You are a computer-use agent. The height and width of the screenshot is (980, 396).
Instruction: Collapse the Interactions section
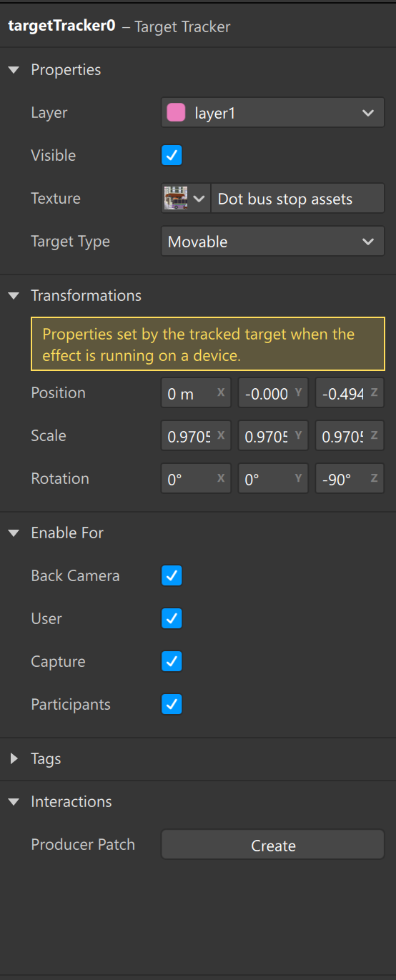coord(14,802)
